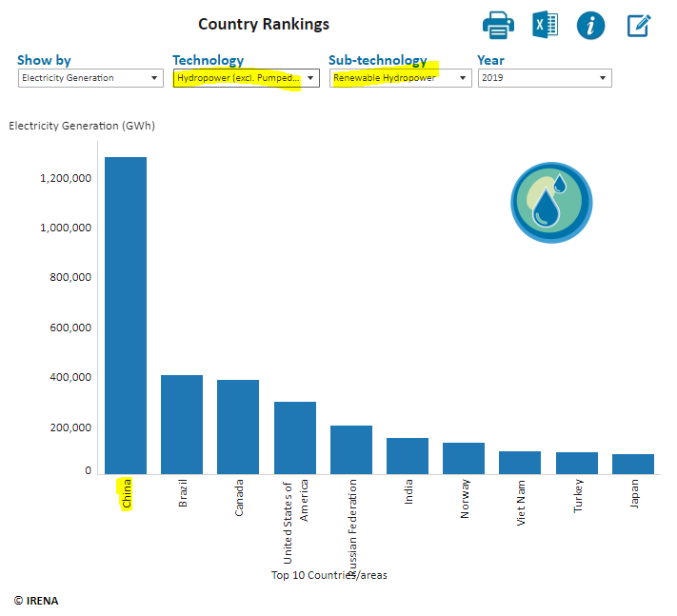
Task: Open the Sub-technology dropdown
Action: (x=401, y=78)
